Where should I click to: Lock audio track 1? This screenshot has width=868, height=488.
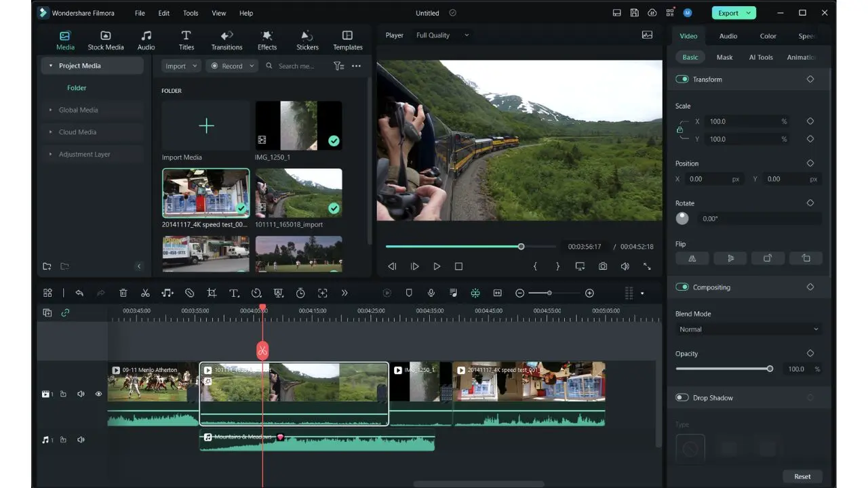click(63, 440)
